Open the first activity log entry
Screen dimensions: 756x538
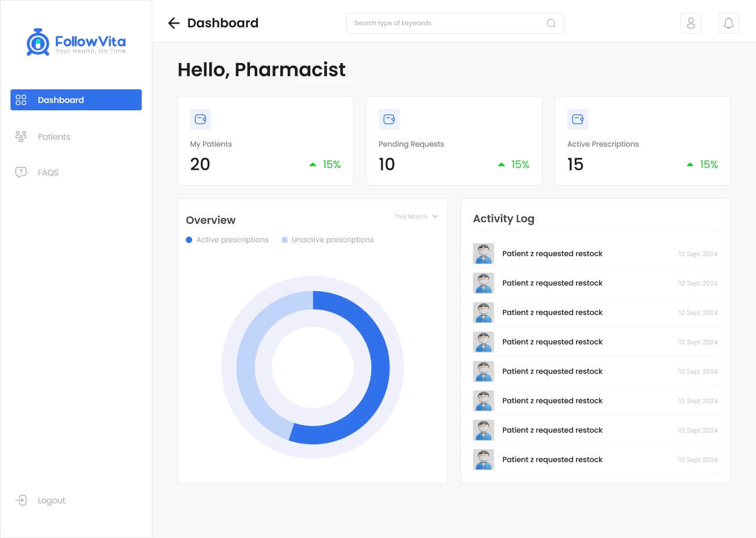(552, 254)
